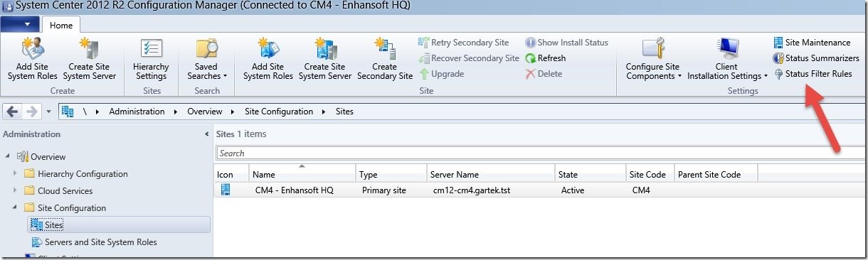This screenshot has width=868, height=260.
Task: Open Configure Site Components dropdown
Action: (x=653, y=59)
